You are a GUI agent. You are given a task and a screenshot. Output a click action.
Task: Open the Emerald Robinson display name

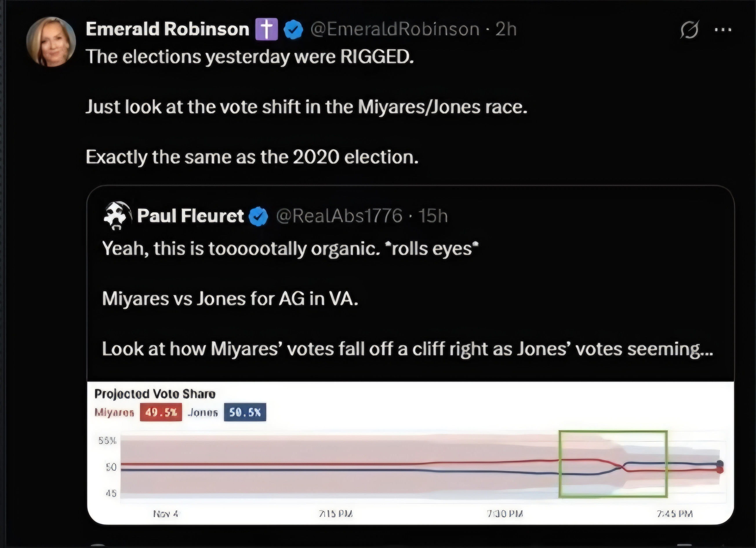(x=167, y=29)
